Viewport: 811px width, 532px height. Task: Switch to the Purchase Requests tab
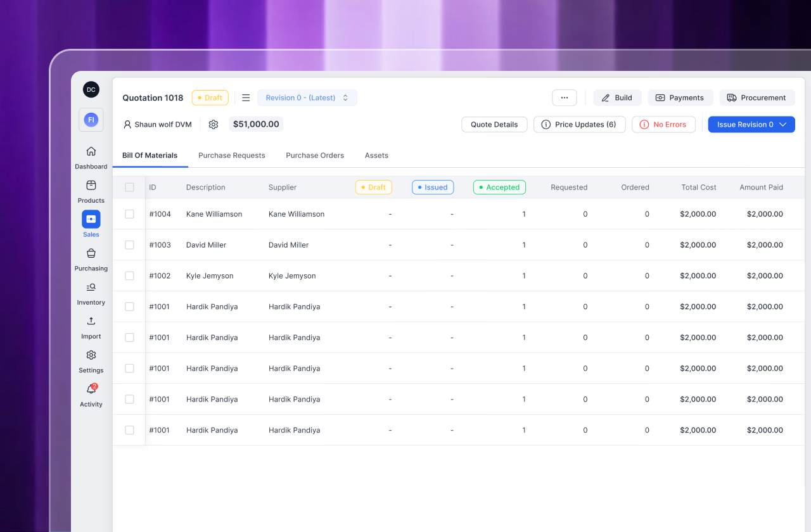(232, 156)
